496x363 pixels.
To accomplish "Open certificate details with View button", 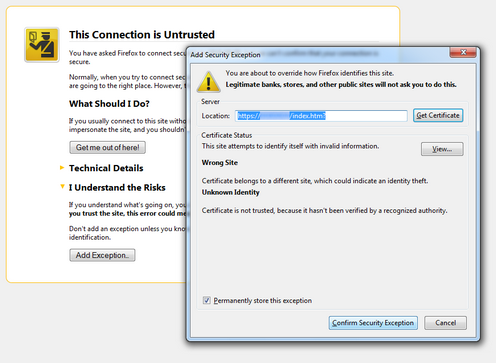I will click(442, 149).
